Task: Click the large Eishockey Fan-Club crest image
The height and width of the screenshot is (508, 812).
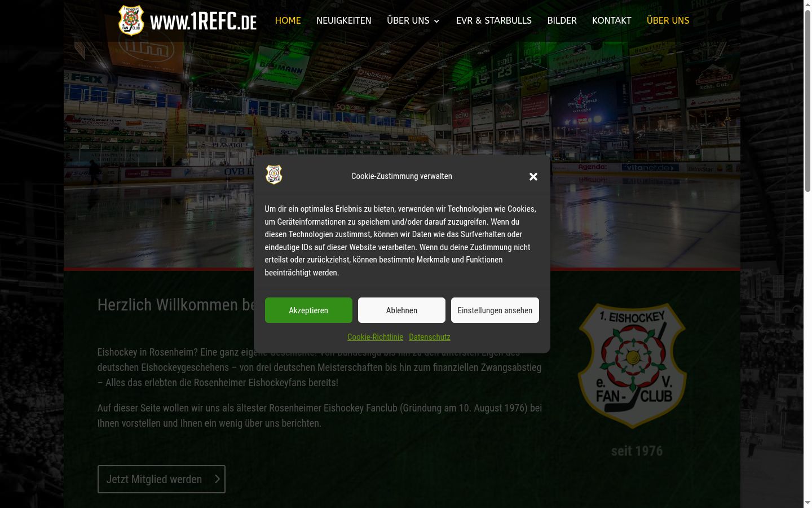Action: click(x=632, y=366)
